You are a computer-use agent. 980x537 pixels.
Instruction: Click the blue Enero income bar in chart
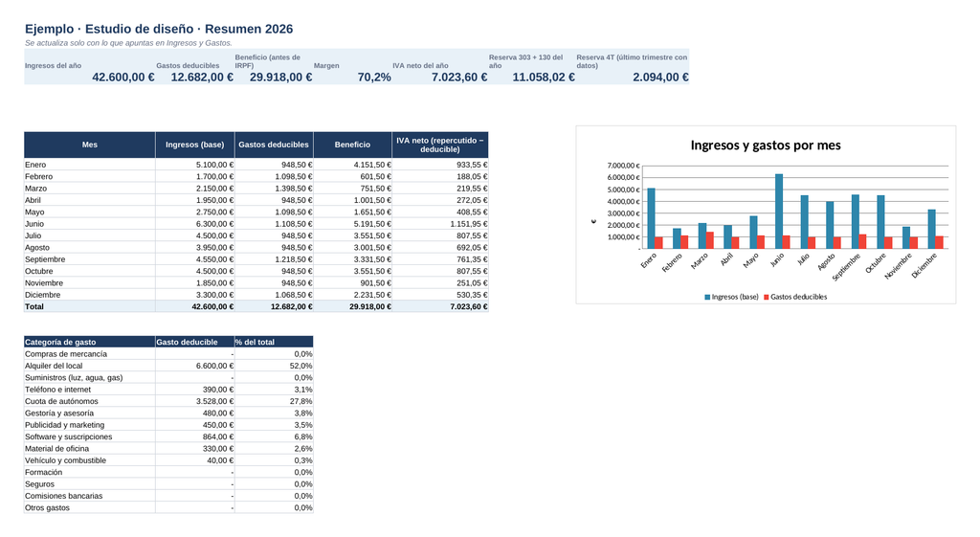tap(651, 219)
